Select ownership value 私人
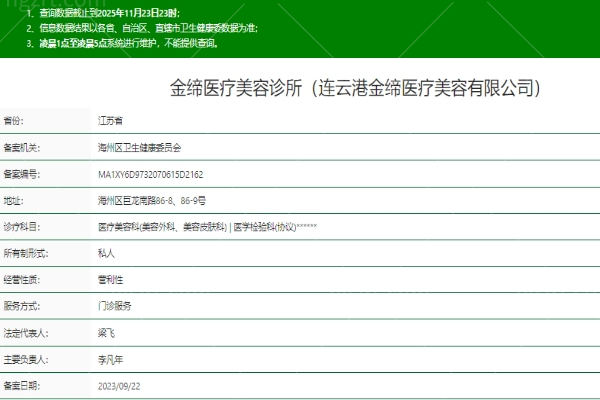 (x=106, y=253)
